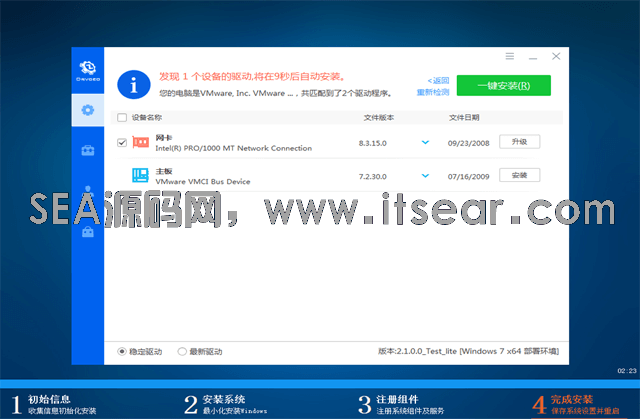
Task: Click step 4 完成安装
Action: point(576,404)
